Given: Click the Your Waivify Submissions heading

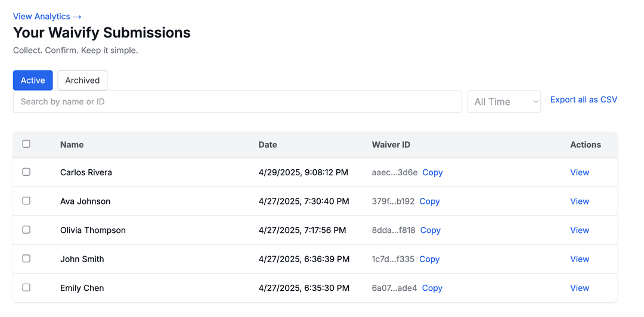Looking at the screenshot, I should pos(102,32).
